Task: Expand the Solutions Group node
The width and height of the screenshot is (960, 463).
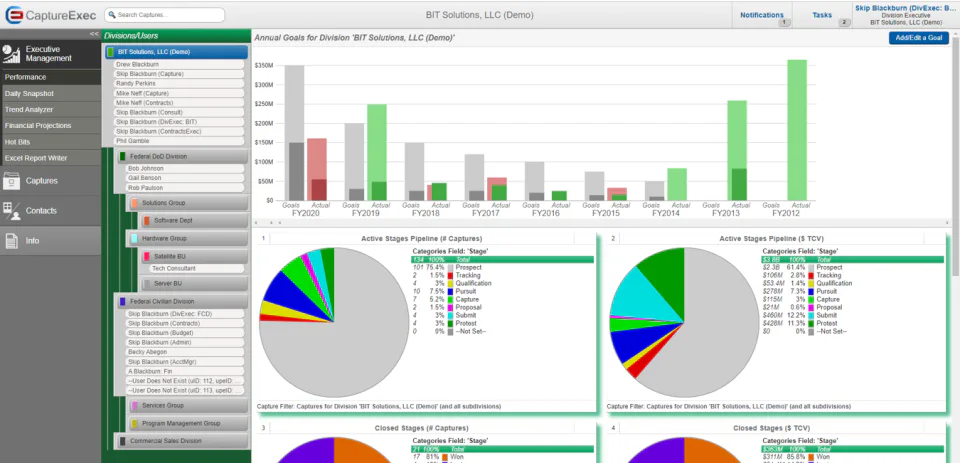Action: (189, 203)
